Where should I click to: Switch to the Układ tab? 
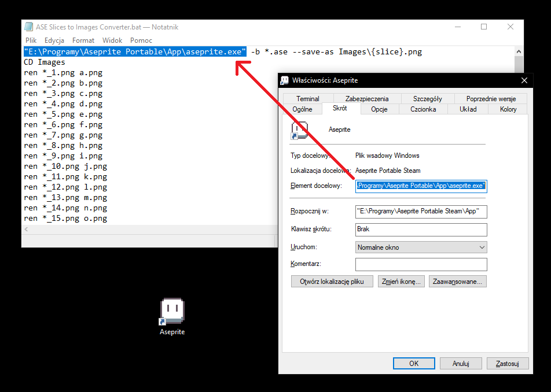468,109
